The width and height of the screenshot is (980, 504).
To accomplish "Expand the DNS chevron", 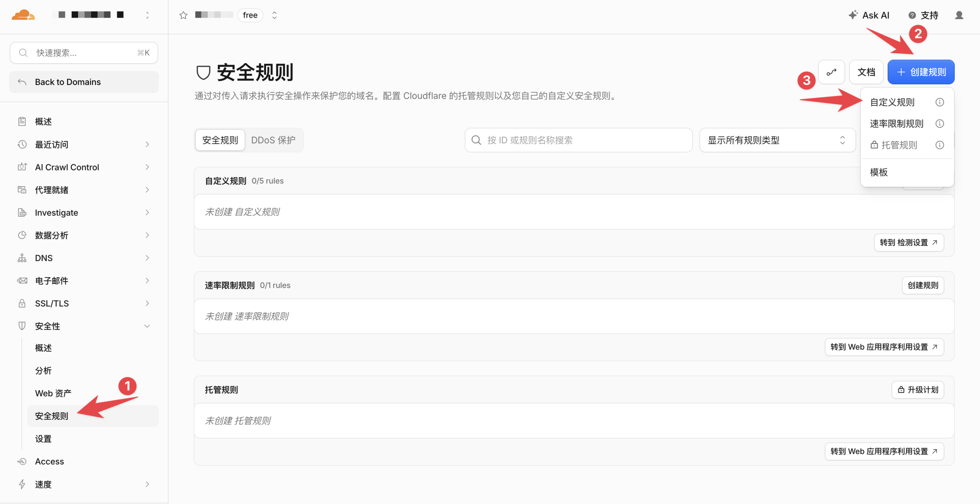I will point(147,258).
